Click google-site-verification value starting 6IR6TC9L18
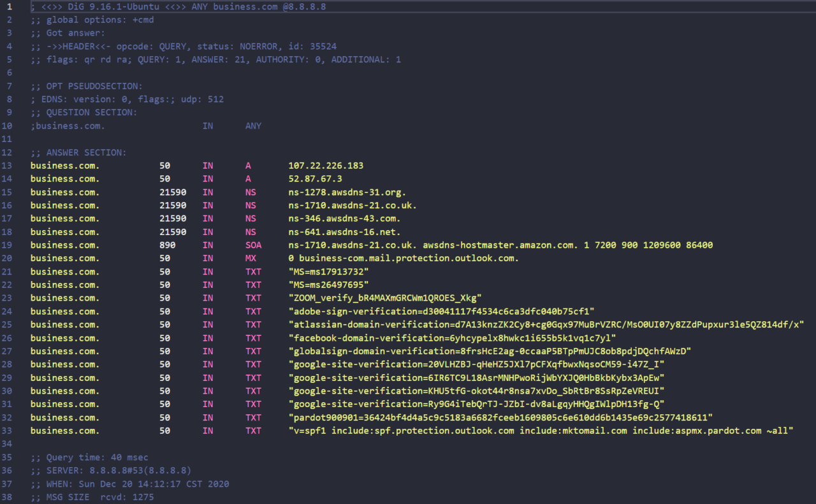This screenshot has height=504, width=816. pyautogui.click(x=476, y=378)
